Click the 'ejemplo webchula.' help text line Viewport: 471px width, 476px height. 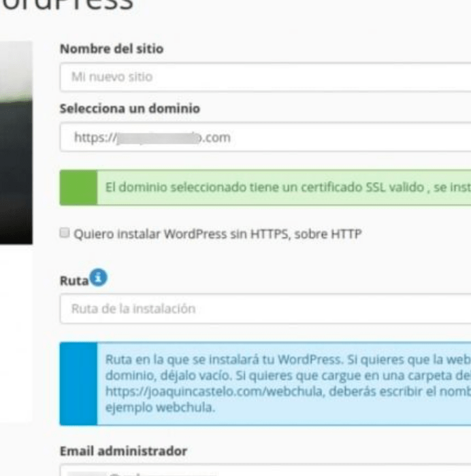pyautogui.click(x=160, y=407)
